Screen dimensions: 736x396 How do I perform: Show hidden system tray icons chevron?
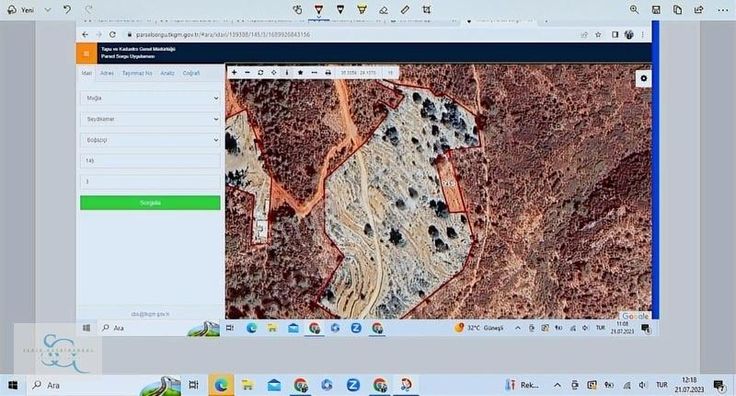(557, 385)
